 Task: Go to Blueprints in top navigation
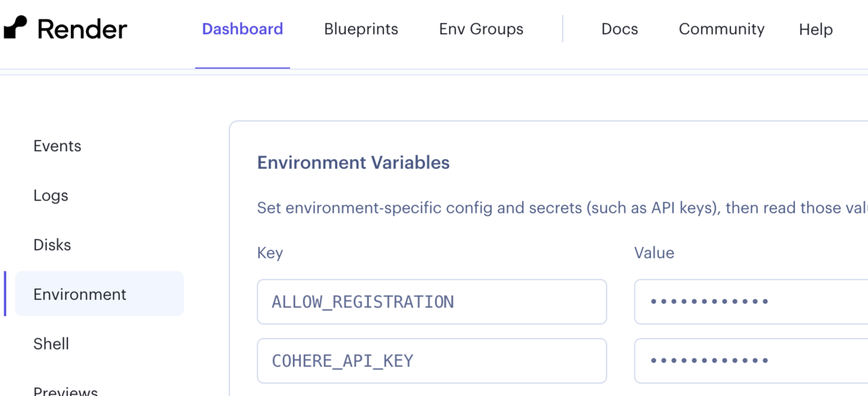pyautogui.click(x=361, y=29)
